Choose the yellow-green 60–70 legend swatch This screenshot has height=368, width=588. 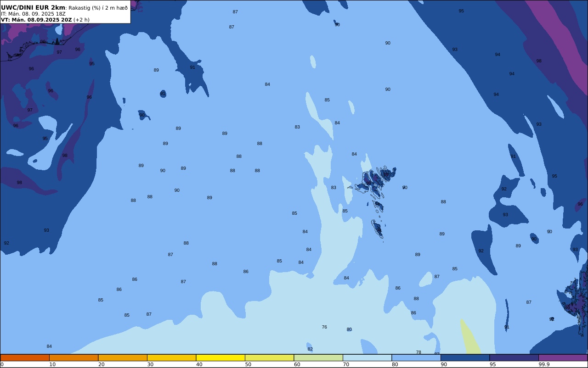[x=318, y=357]
